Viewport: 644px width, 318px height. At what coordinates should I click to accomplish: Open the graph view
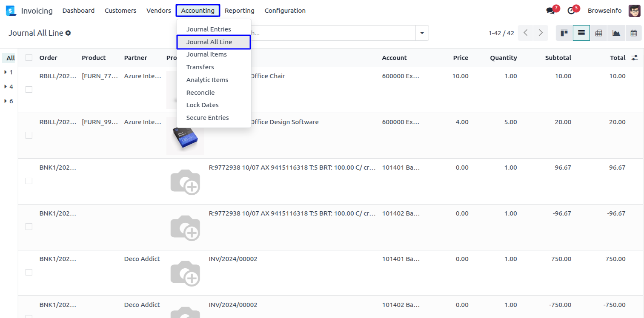pyautogui.click(x=616, y=33)
